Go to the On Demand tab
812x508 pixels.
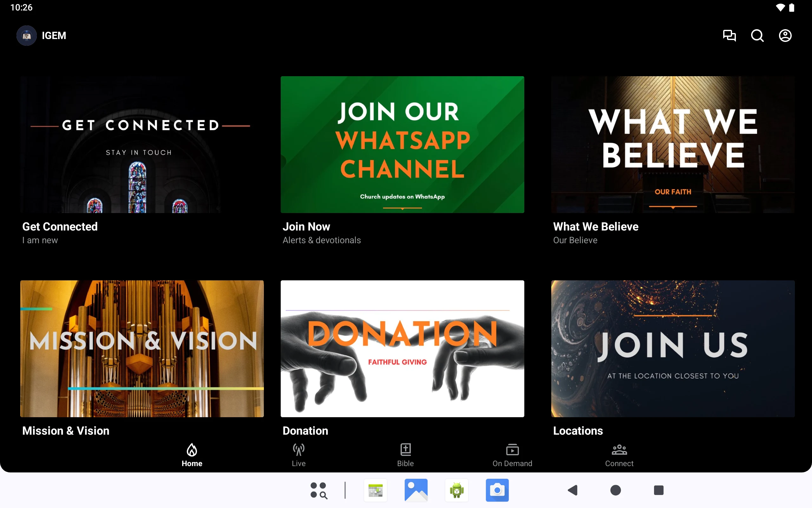point(512,455)
